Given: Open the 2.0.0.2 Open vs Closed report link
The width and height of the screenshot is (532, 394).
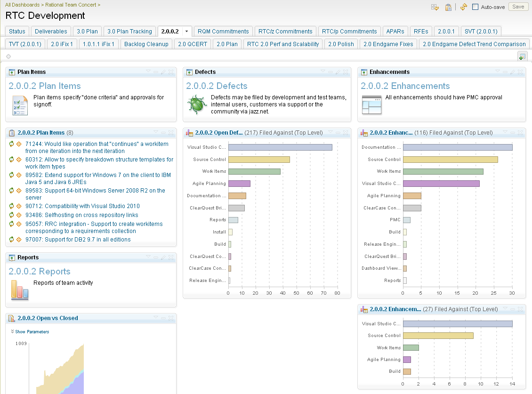Looking at the screenshot, I should pyautogui.click(x=48, y=318).
